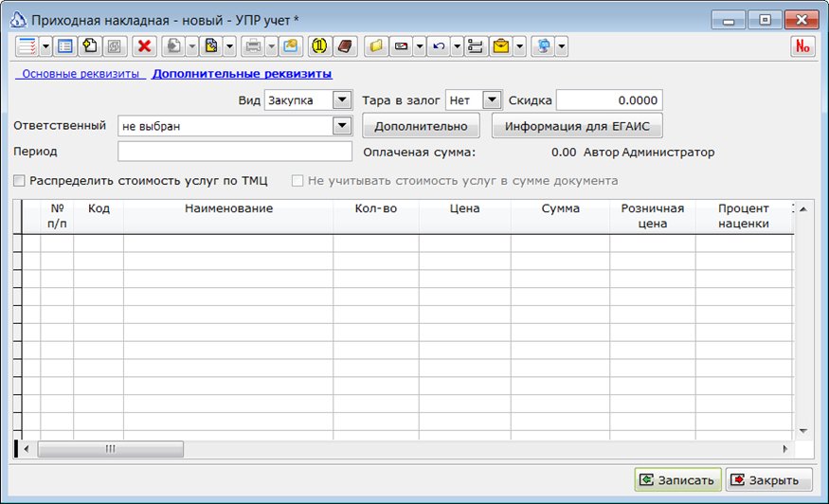Viewport: 829px width, 504px height.
Task: Click the new document icon with star
Action: pyautogui.click(x=90, y=46)
